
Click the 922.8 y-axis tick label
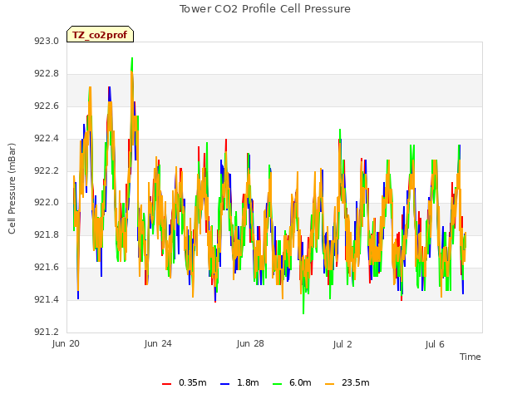(x=47, y=74)
